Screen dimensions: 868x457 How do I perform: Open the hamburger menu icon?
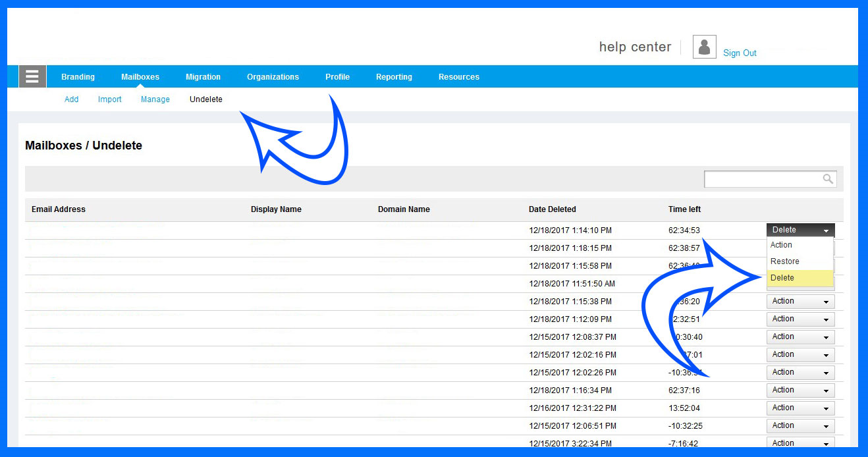[32, 77]
